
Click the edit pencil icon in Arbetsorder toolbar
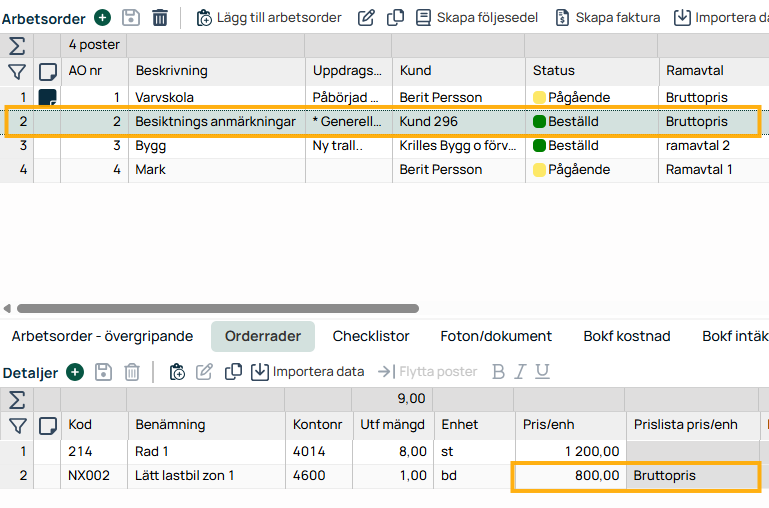(367, 17)
